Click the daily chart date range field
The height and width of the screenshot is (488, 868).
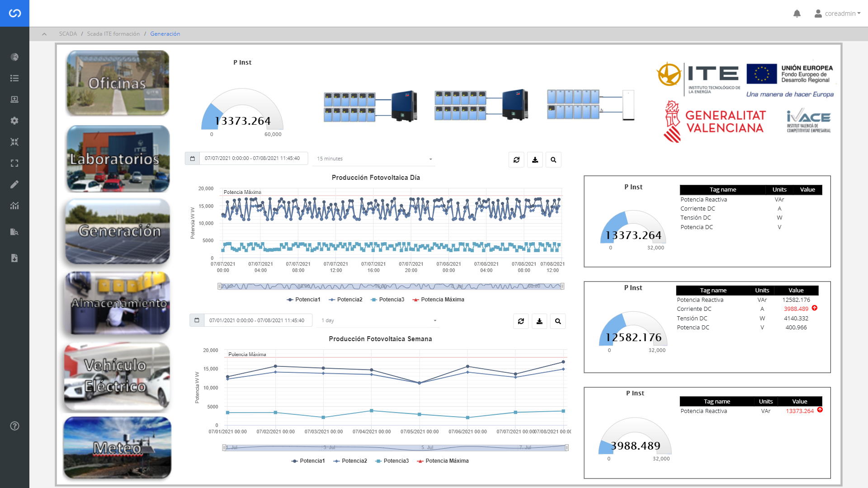tap(253, 158)
